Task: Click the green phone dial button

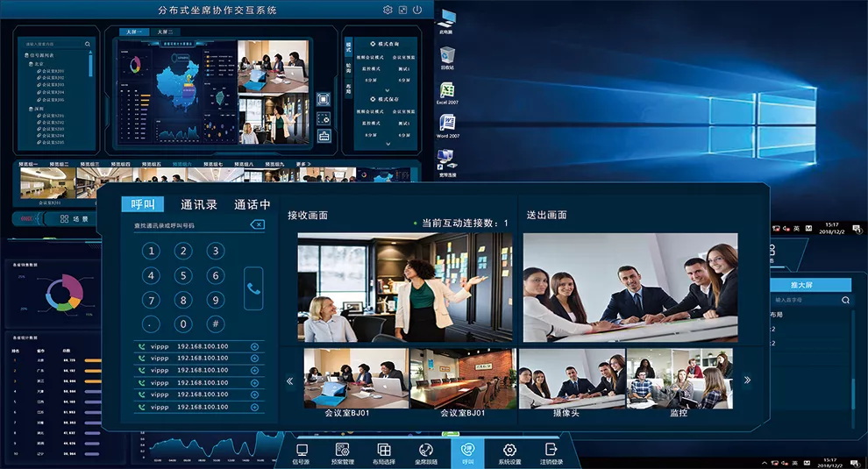Action: click(x=253, y=288)
